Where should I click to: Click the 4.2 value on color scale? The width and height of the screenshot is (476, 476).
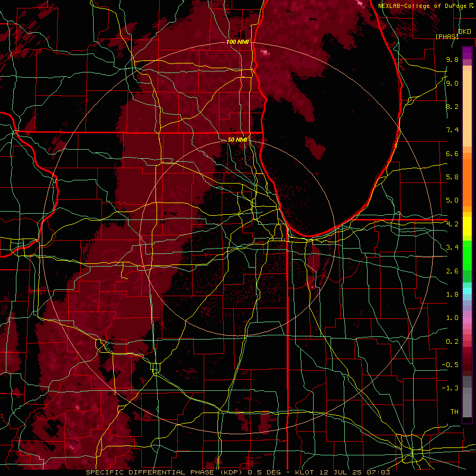(452, 224)
